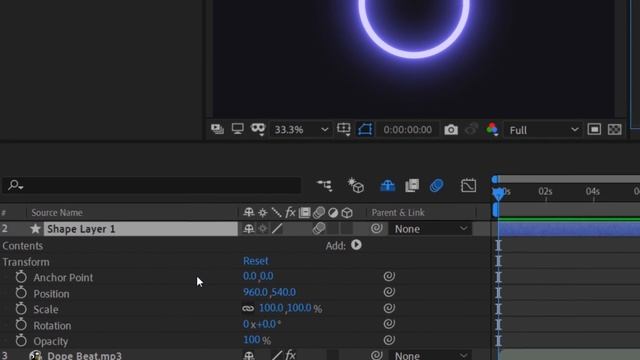Click the Position property pick whip
The image size is (640, 360).
pos(389,292)
